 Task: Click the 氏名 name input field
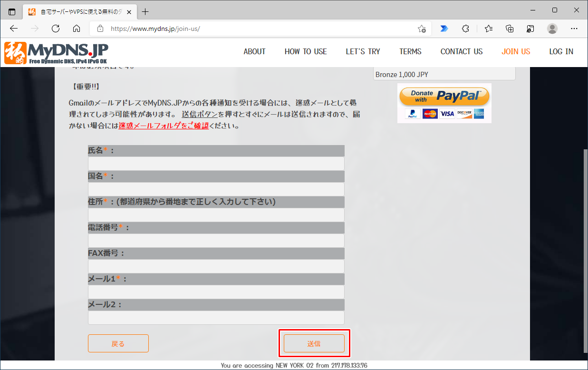pyautogui.click(x=216, y=163)
